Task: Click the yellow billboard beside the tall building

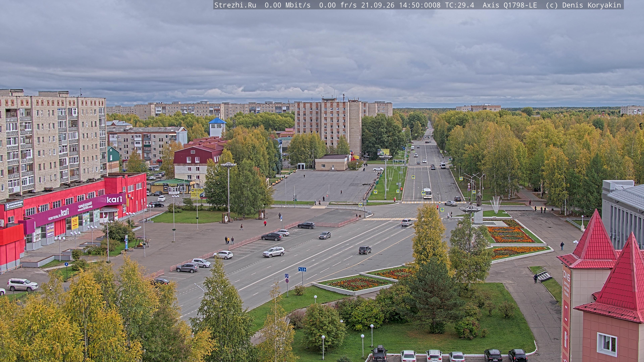Action: pyautogui.click(x=383, y=152)
